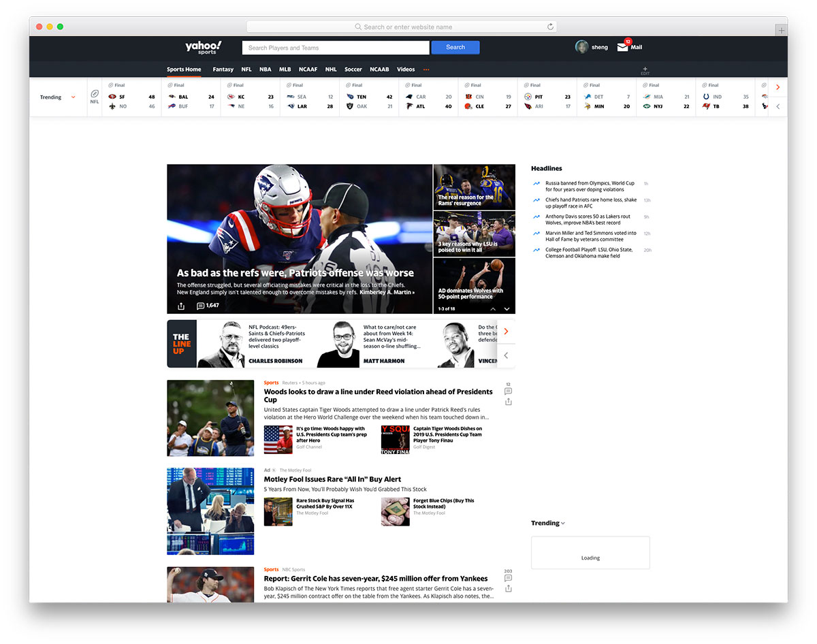Open the Russia banned from Olympics headline
The width and height of the screenshot is (817, 644).
tap(590, 185)
